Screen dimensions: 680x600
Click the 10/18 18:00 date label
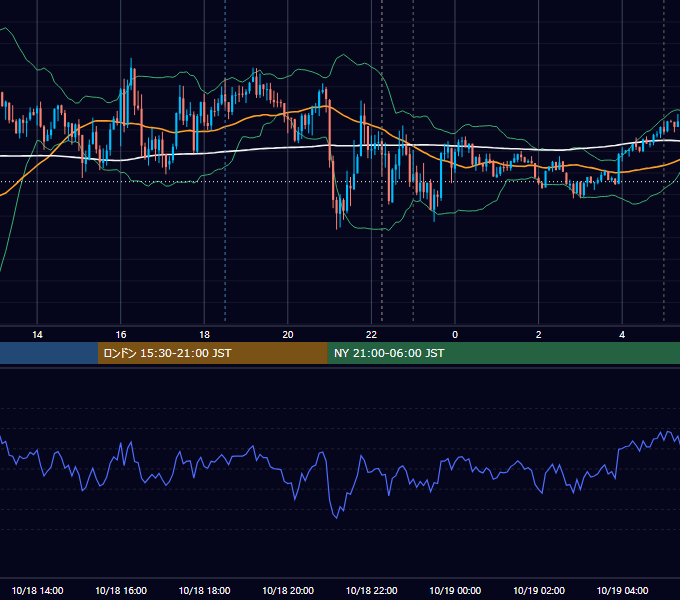pyautogui.click(x=204, y=590)
